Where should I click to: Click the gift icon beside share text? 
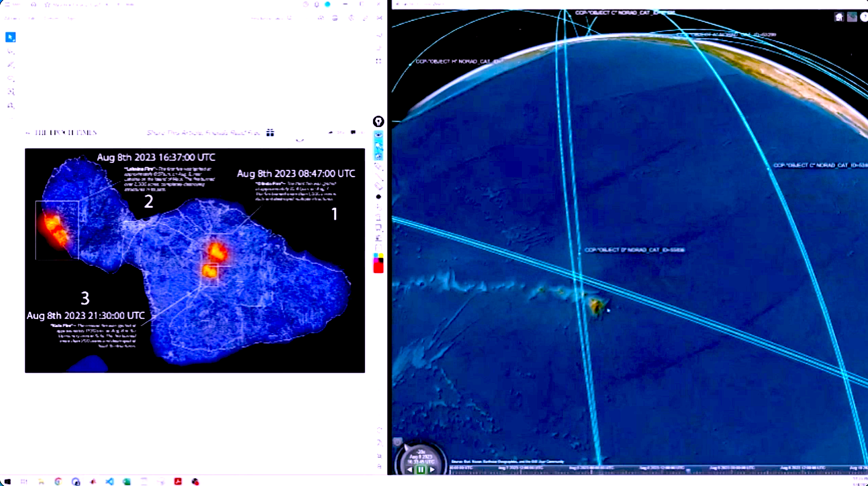coord(270,132)
